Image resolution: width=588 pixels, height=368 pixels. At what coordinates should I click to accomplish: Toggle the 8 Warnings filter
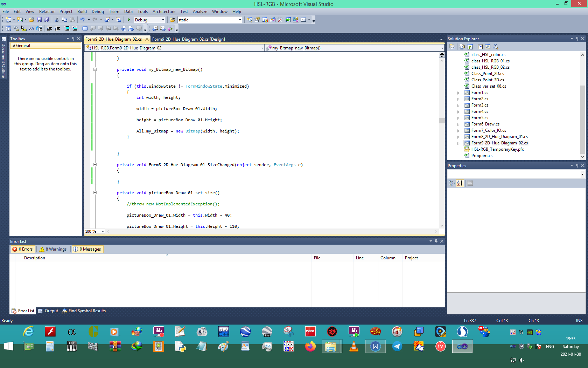(53, 249)
